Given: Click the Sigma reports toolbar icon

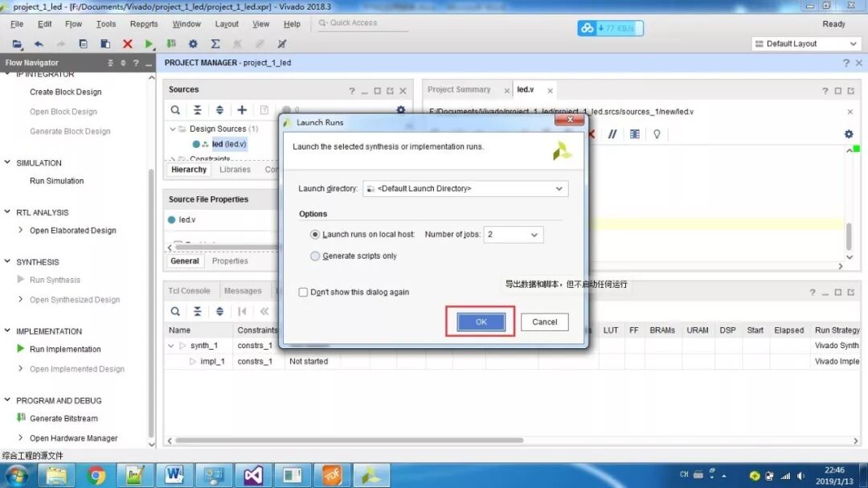Looking at the screenshot, I should click(215, 43).
